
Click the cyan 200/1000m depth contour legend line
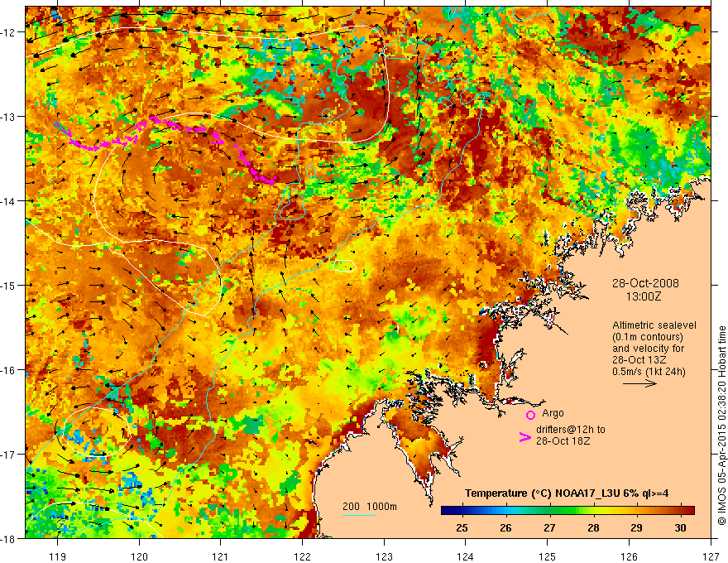[x=359, y=515]
